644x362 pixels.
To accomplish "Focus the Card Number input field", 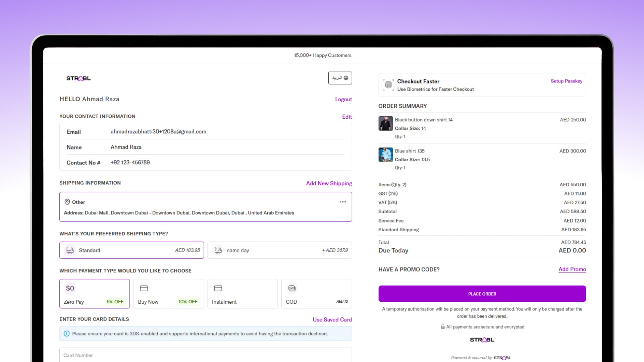I will pyautogui.click(x=205, y=355).
